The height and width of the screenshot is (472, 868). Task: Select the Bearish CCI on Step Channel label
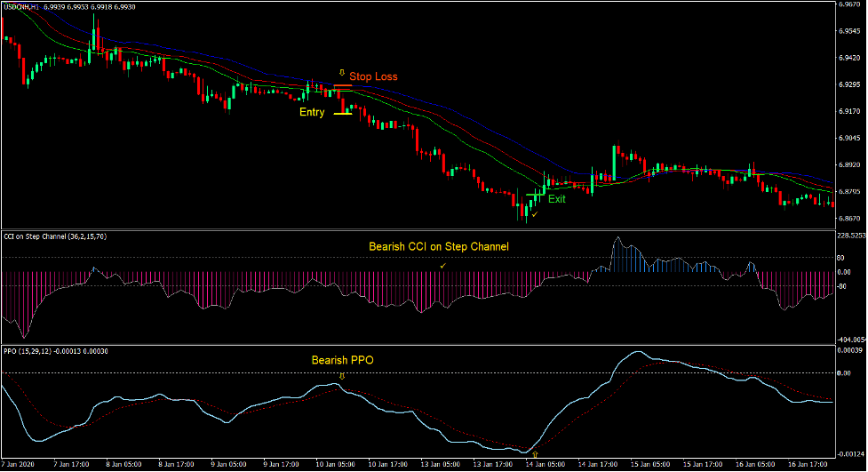pyautogui.click(x=438, y=246)
